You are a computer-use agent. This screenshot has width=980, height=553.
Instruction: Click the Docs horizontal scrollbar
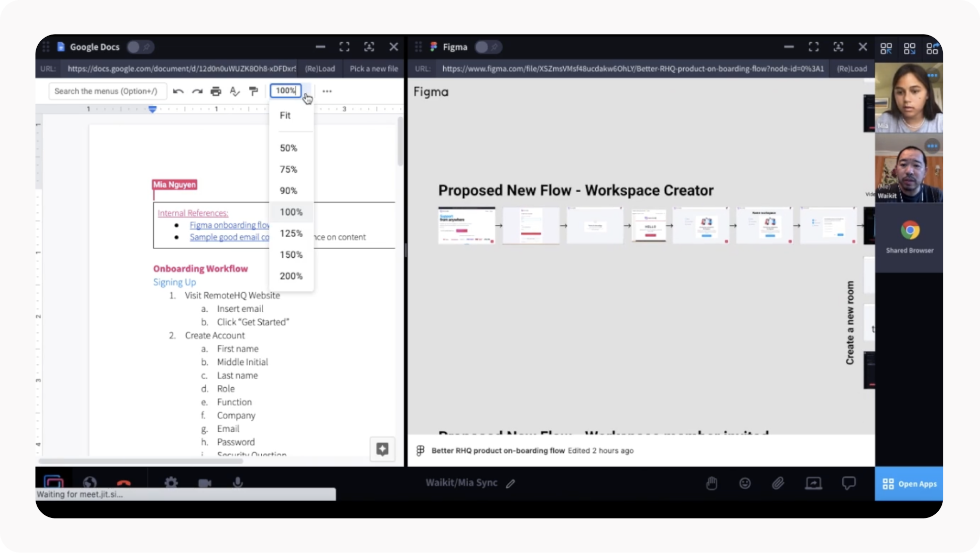click(x=141, y=461)
